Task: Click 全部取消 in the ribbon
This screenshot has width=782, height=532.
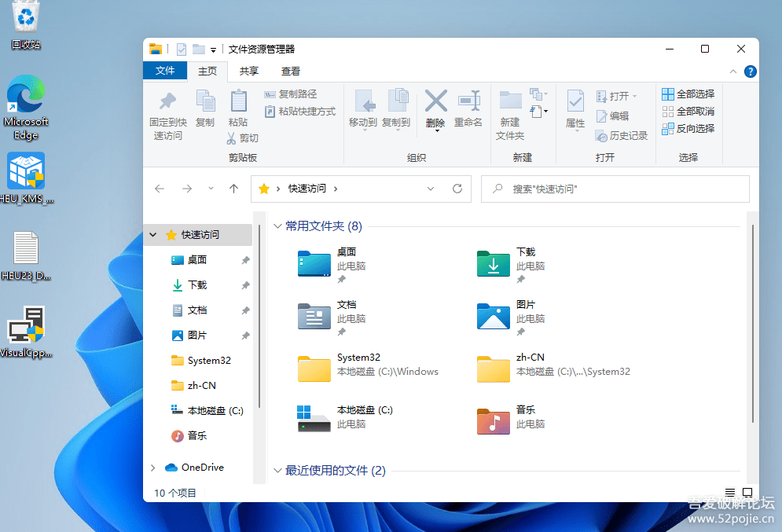Action: click(x=688, y=111)
